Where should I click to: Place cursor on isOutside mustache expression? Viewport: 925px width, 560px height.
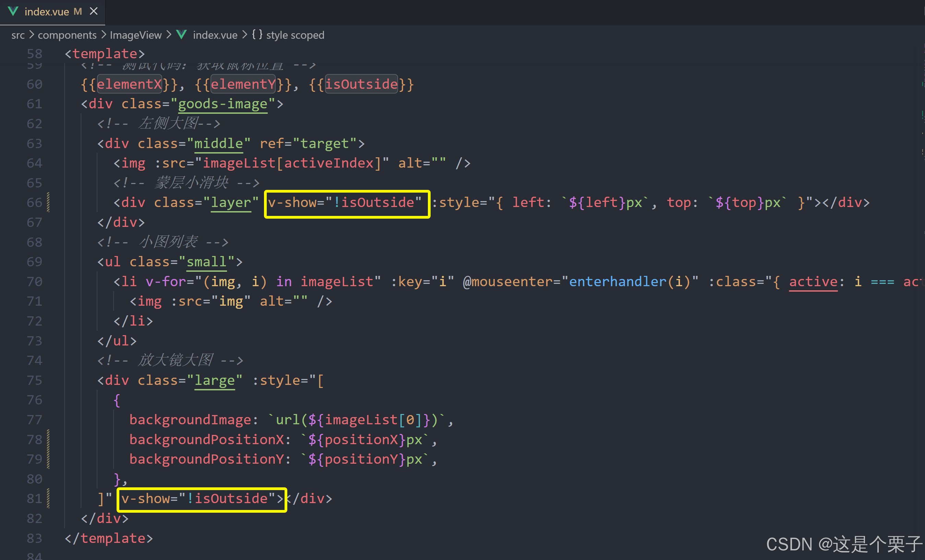click(361, 84)
